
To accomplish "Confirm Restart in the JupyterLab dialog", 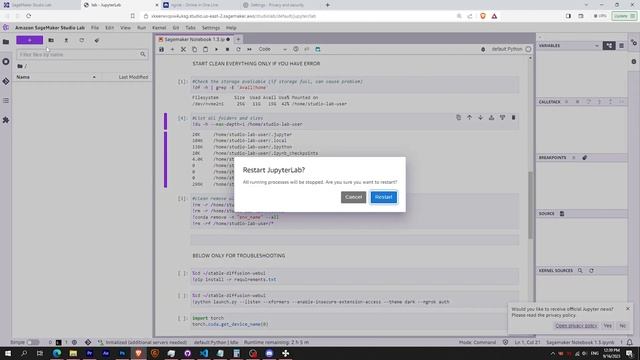I will click(x=383, y=197).
